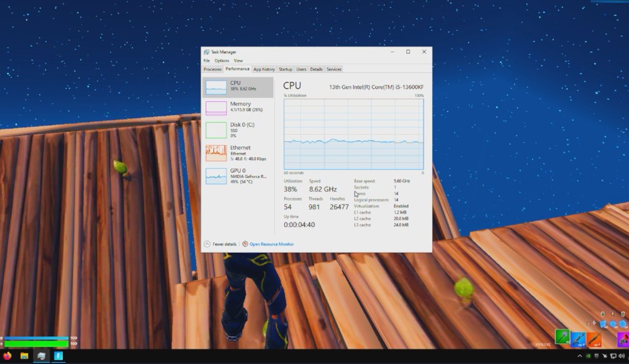The width and height of the screenshot is (629, 364).
Task: Click the Fortnite taskbar icon
Action: (x=58, y=356)
